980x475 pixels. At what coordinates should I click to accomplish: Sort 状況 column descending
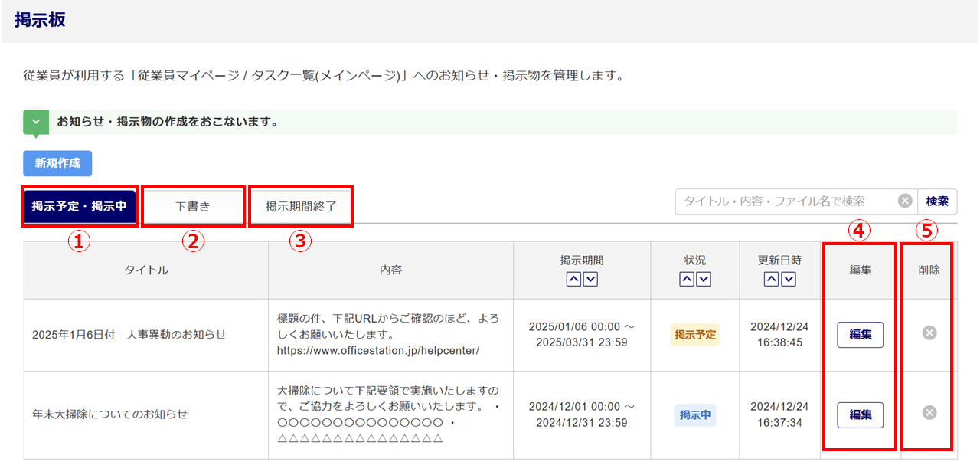704,280
